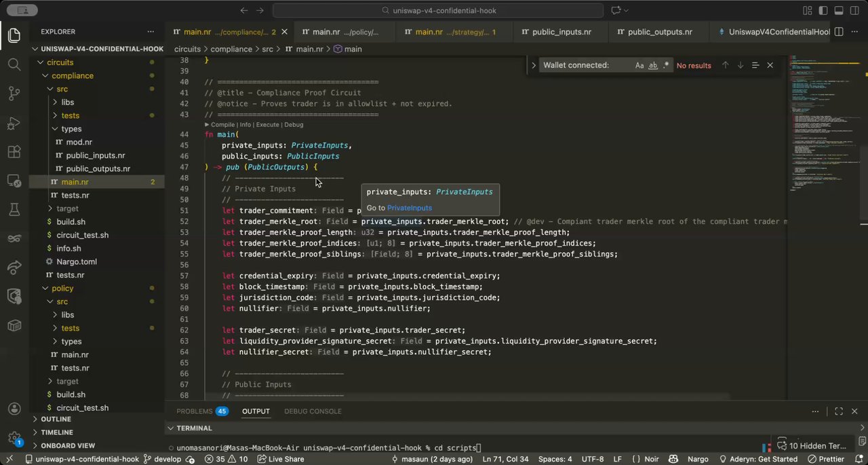Screen dimensions: 868x465
Task: Close the find widget
Action: 770,65
